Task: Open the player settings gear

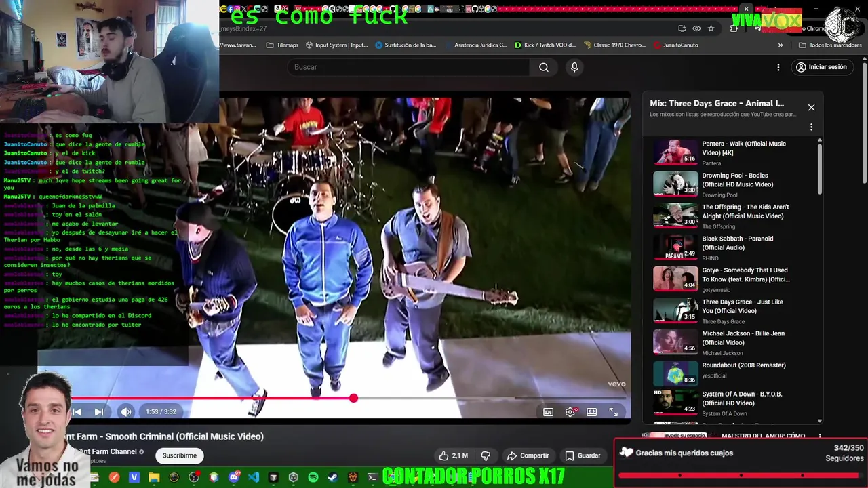Action: click(x=570, y=412)
